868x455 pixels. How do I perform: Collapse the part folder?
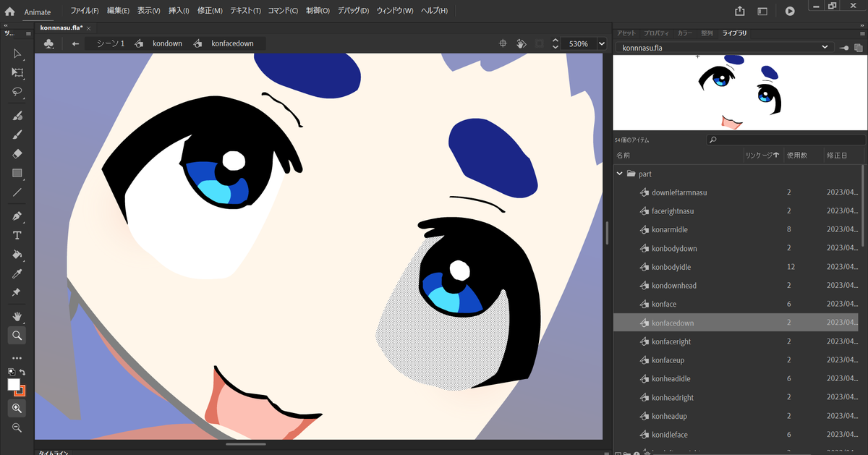[619, 174]
